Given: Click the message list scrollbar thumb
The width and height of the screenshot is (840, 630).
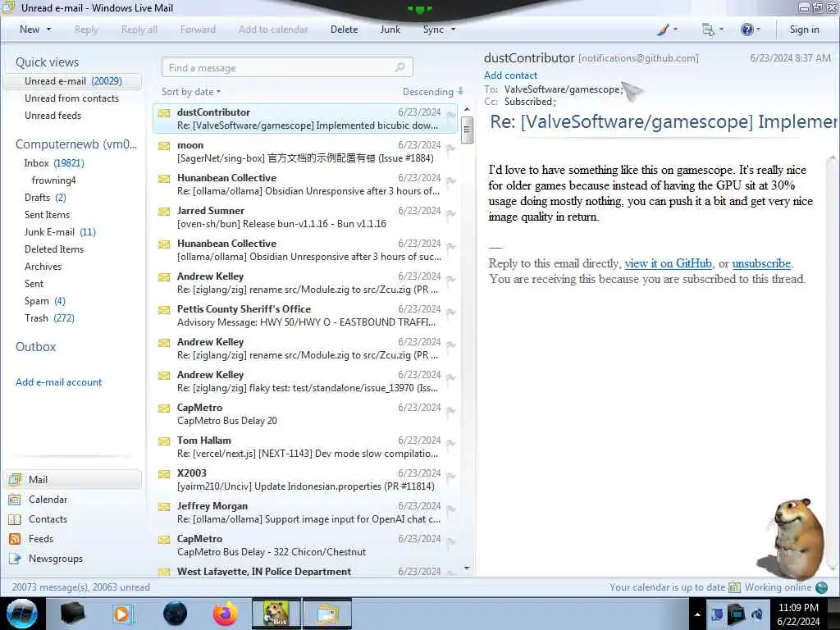Looking at the screenshot, I should pos(467,129).
